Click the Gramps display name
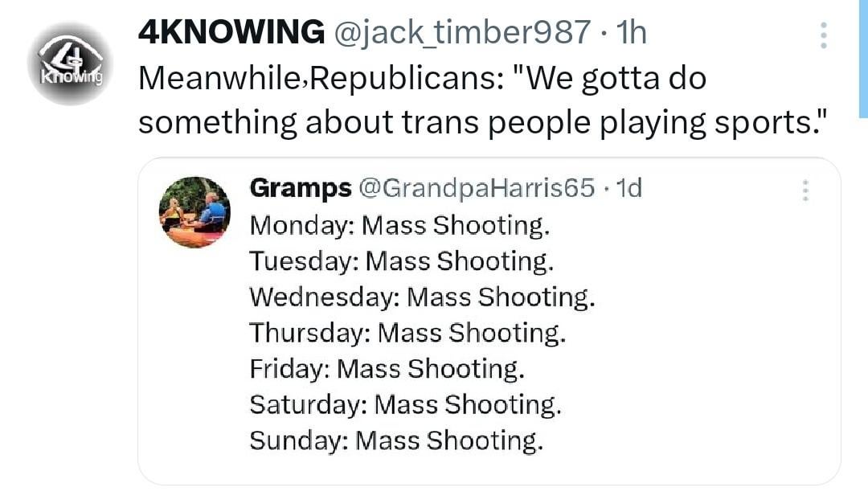 click(301, 188)
